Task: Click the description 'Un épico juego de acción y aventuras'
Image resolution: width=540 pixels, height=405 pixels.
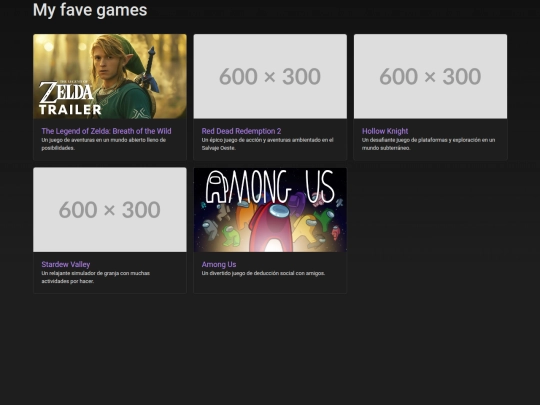Action: click(268, 144)
